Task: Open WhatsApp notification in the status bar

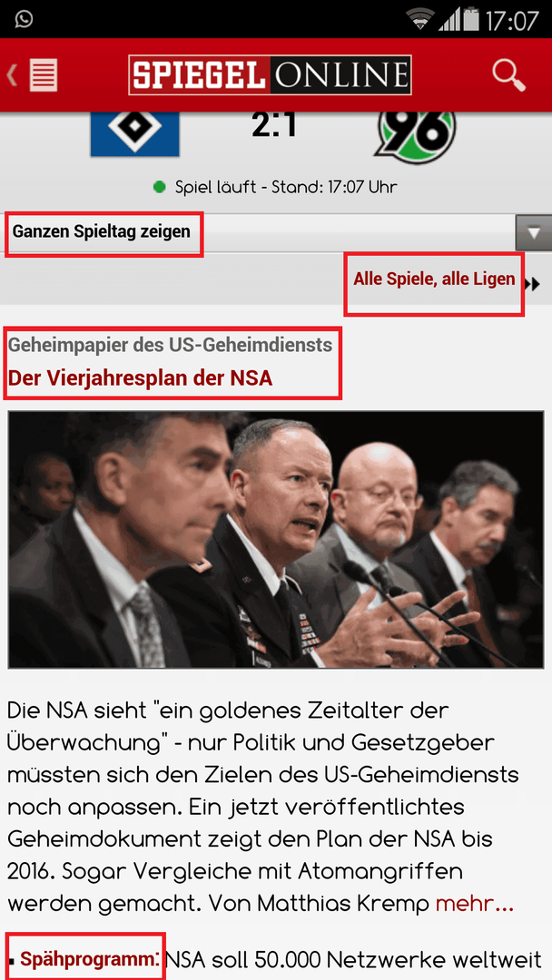Action: point(24,19)
